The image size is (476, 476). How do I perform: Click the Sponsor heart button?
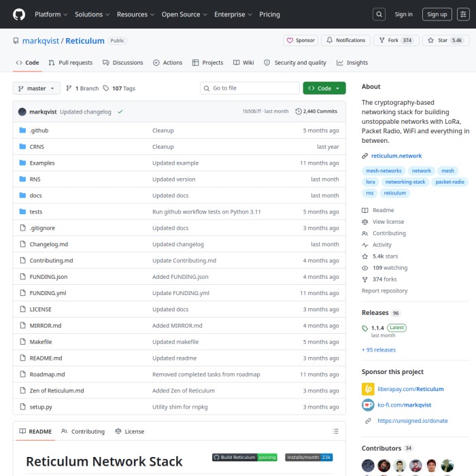tap(300, 41)
